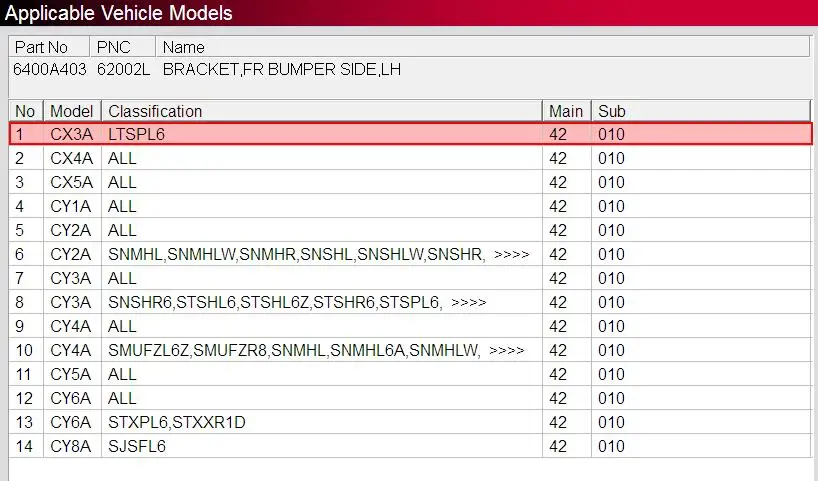818x481 pixels.
Task: Expand the >>>> in row 10 classification
Action: pos(507,351)
